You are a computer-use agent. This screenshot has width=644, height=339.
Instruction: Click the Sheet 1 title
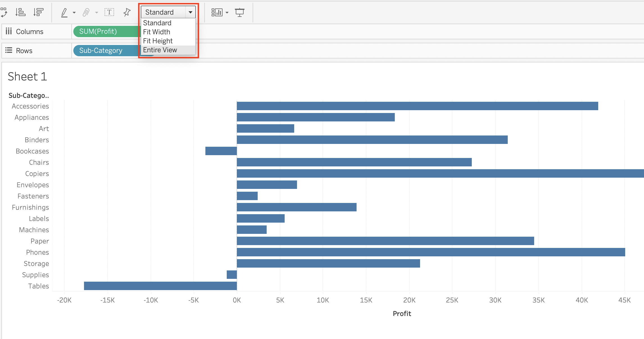[x=27, y=76]
